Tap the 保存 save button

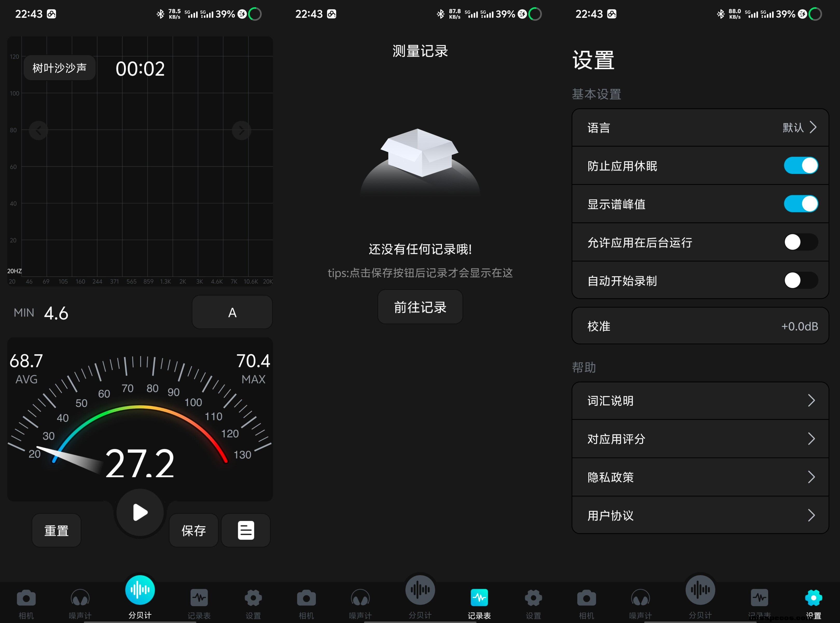[x=193, y=530]
